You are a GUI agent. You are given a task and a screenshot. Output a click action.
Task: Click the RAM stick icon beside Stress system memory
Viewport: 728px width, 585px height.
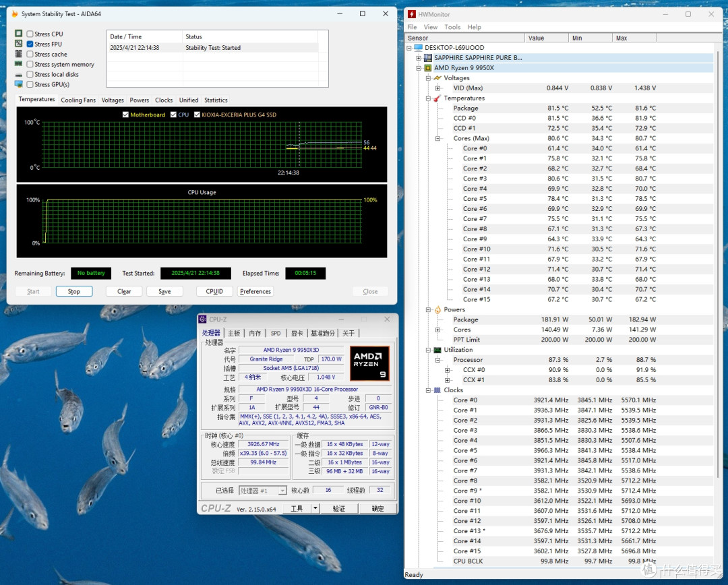19,64
